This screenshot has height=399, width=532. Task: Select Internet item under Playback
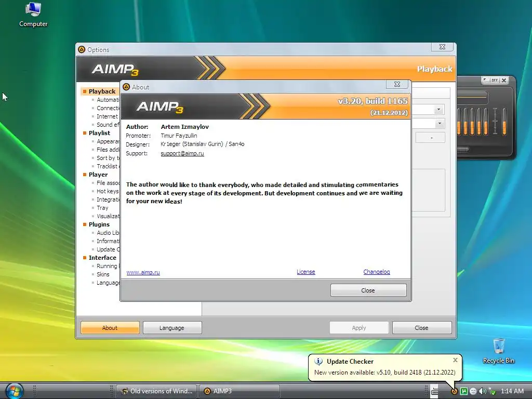(107, 116)
